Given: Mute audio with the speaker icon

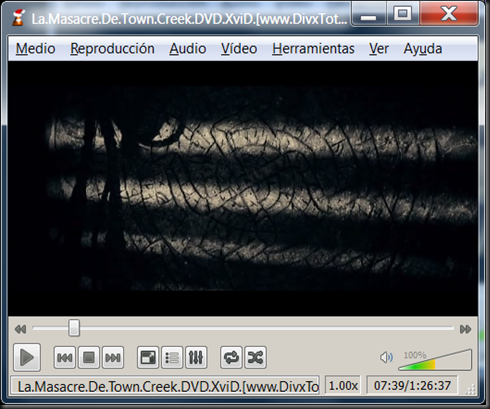Looking at the screenshot, I should click(386, 357).
